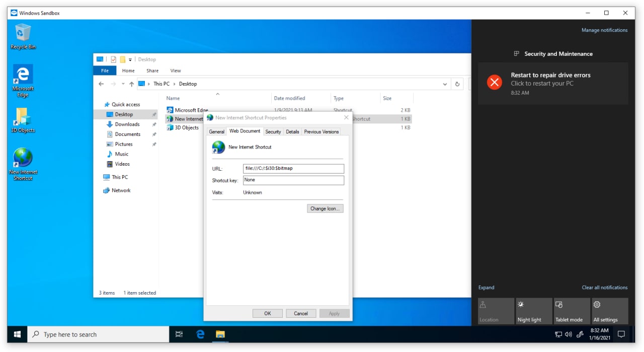The width and height of the screenshot is (644, 352).
Task: Open the Share ribbon tab
Action: point(152,71)
